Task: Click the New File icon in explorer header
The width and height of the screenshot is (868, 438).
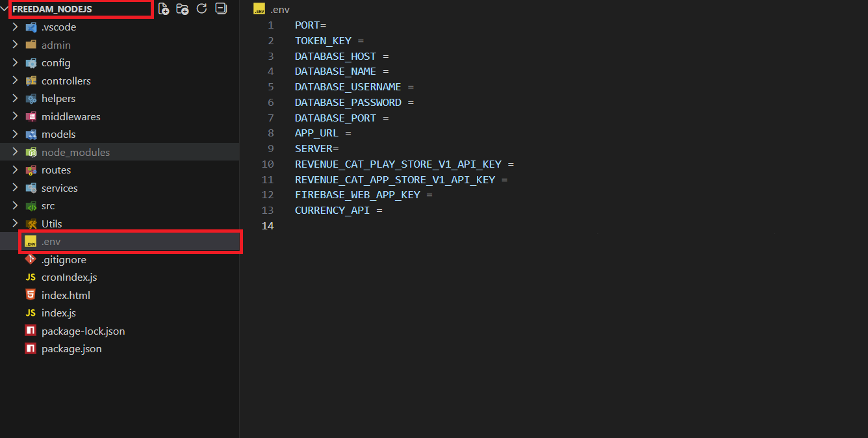Action: tap(164, 9)
